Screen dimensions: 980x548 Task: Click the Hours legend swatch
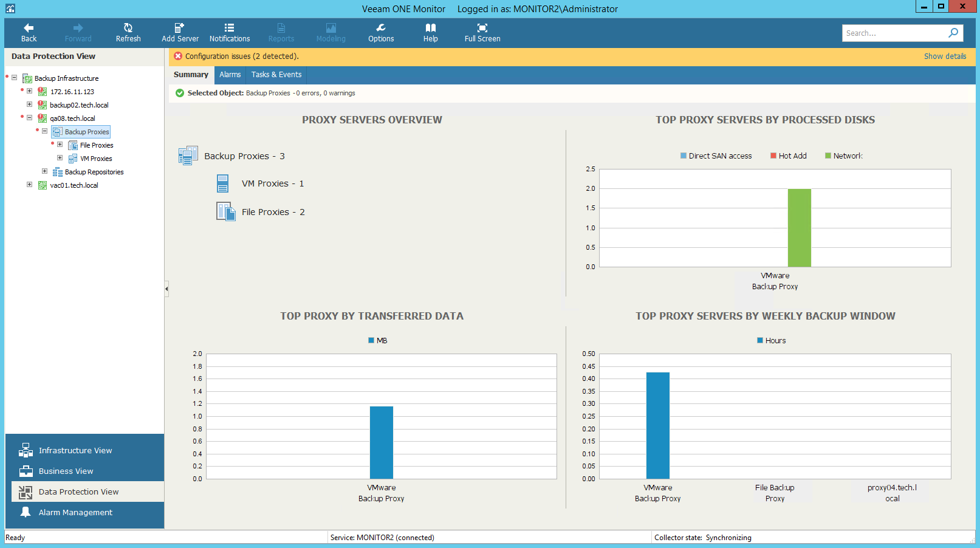760,340
